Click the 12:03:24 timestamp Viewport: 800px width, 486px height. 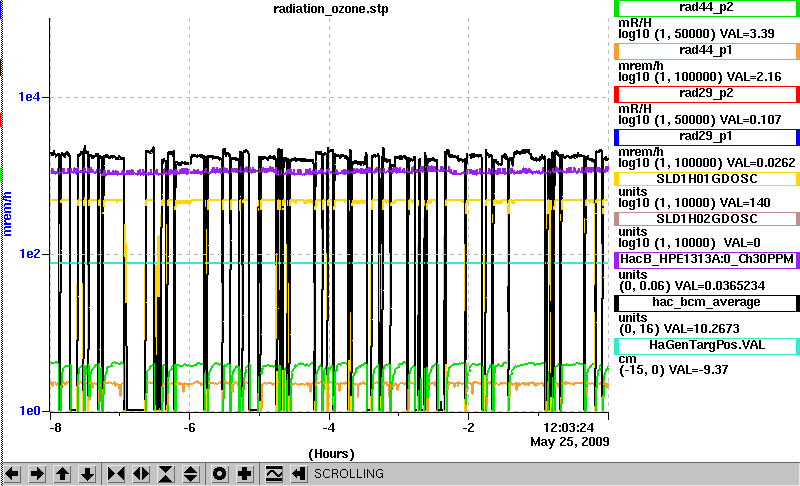(x=569, y=427)
